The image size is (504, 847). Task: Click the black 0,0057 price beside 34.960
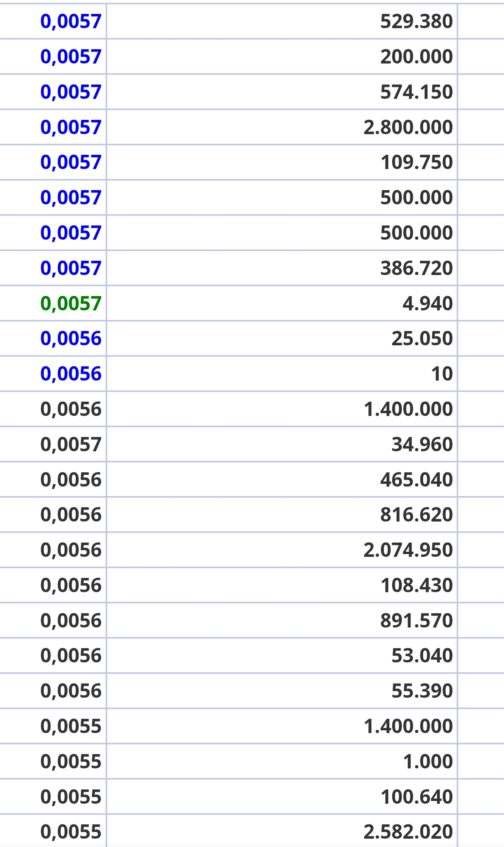[71, 445]
